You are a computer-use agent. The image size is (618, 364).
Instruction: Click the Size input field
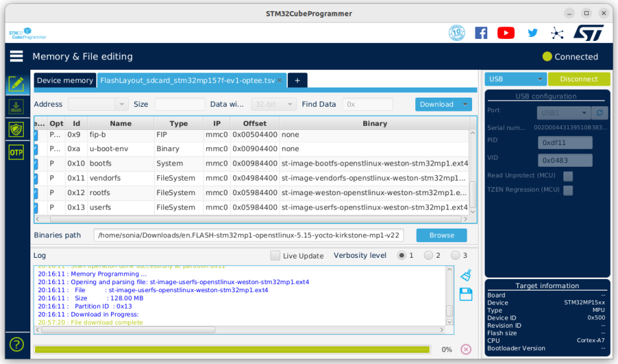pos(180,104)
